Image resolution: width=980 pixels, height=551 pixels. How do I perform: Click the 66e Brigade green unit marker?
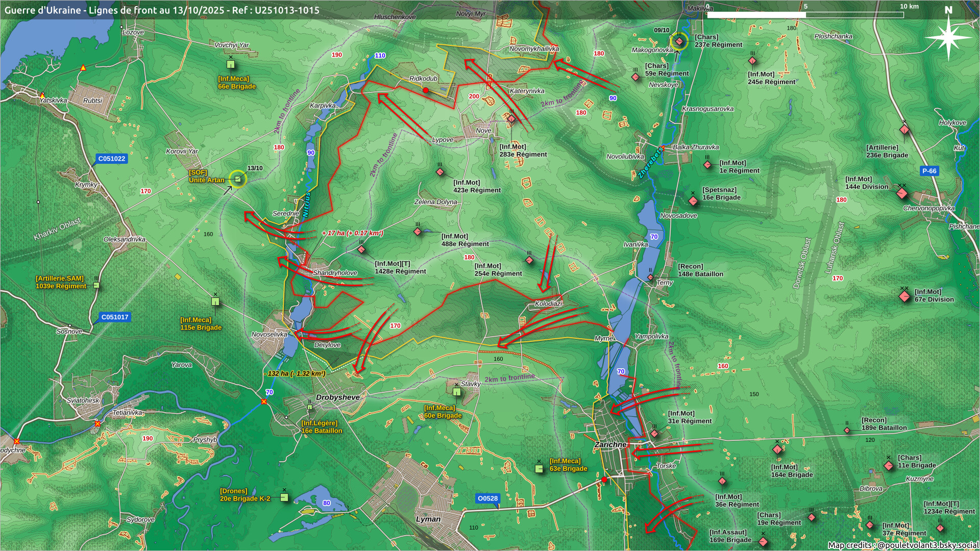tap(231, 64)
